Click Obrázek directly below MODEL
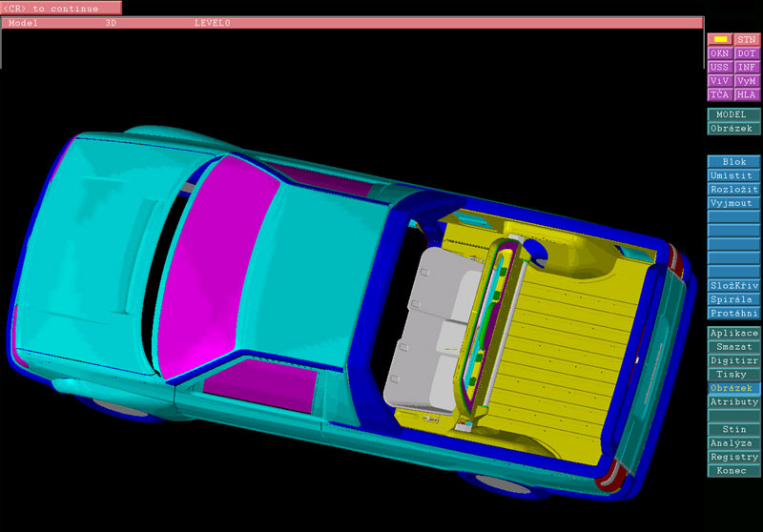Image resolution: width=763 pixels, height=532 pixels. pyautogui.click(x=733, y=129)
